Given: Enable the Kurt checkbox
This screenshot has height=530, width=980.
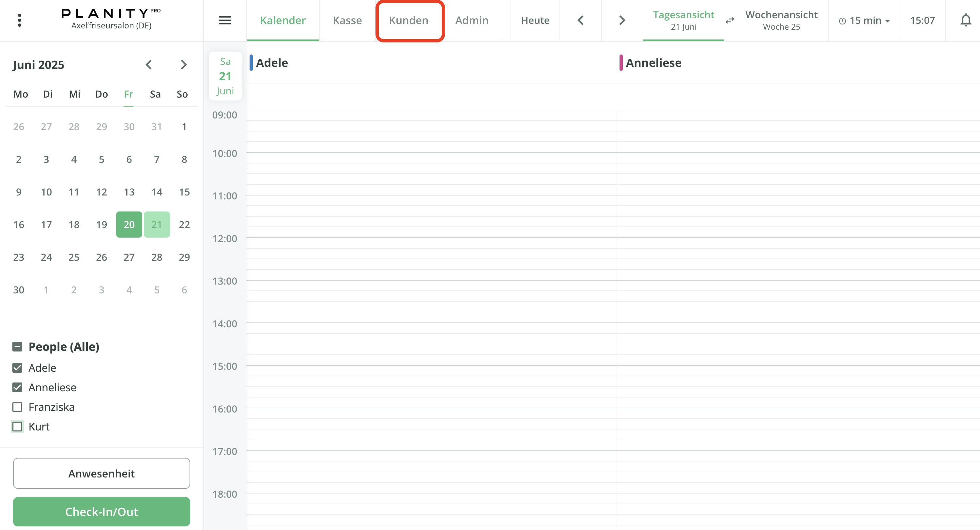Looking at the screenshot, I should (18, 427).
